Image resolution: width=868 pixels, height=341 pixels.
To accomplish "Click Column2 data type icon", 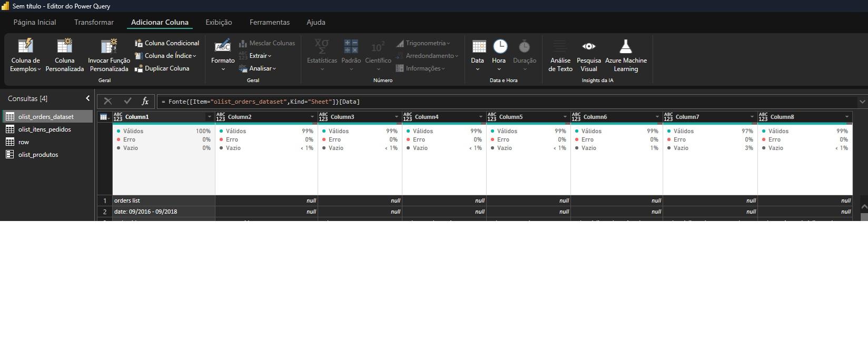I will [x=221, y=117].
